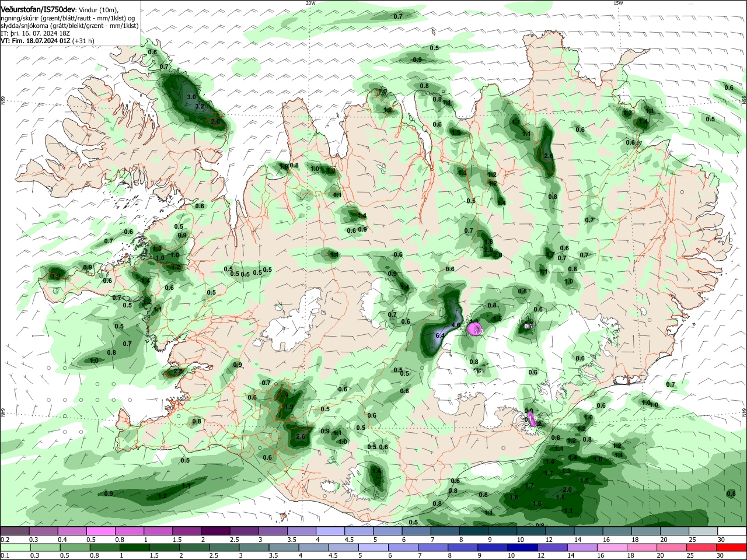Screen dimensions: 747x560
Task: Click the 0.2 label in the upper legend
Action: point(5,540)
